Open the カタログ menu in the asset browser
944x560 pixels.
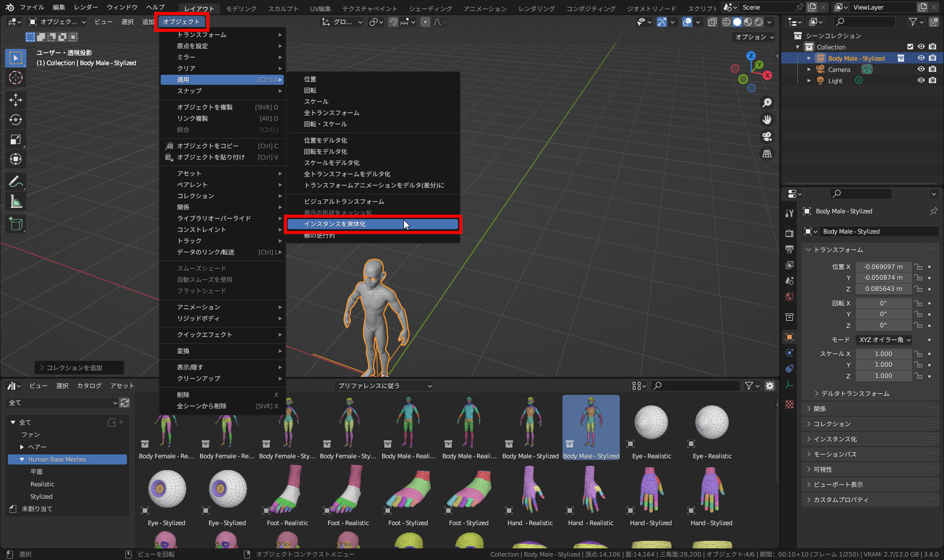click(89, 386)
